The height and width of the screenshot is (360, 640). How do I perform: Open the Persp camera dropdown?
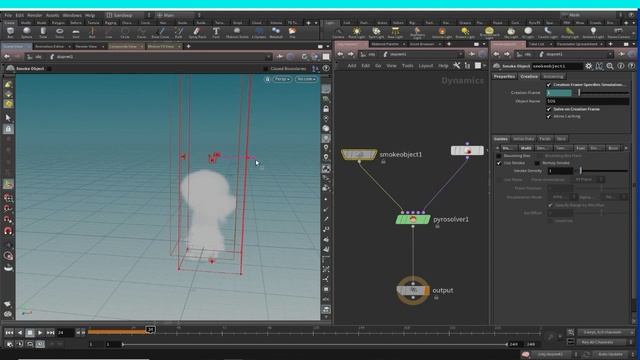282,79
